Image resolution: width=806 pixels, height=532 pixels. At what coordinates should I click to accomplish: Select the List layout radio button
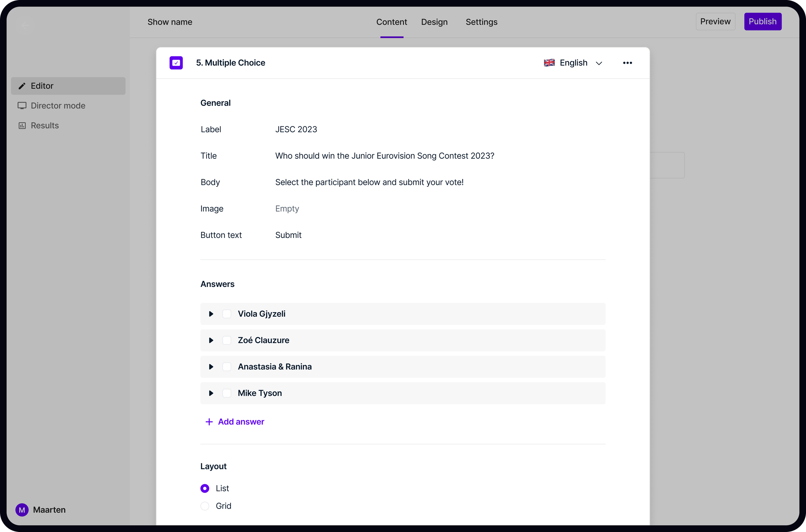tap(205, 488)
